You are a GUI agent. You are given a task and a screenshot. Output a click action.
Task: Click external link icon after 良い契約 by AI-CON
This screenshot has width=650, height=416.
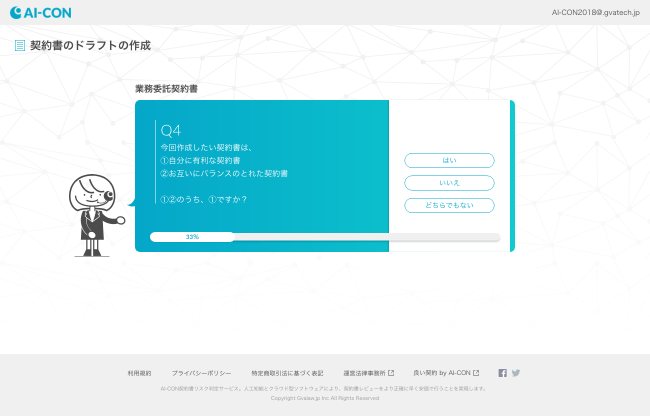[476, 373]
